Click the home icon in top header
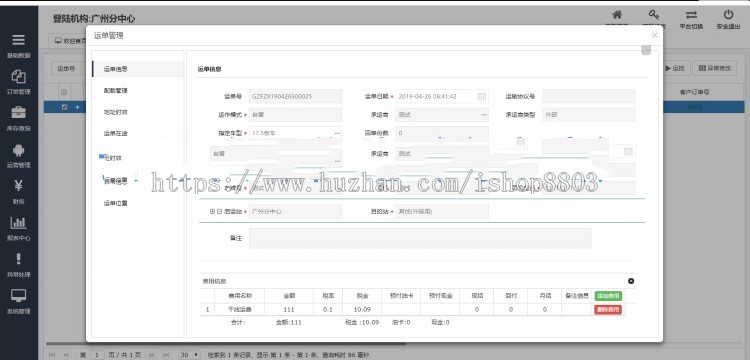 click(618, 15)
